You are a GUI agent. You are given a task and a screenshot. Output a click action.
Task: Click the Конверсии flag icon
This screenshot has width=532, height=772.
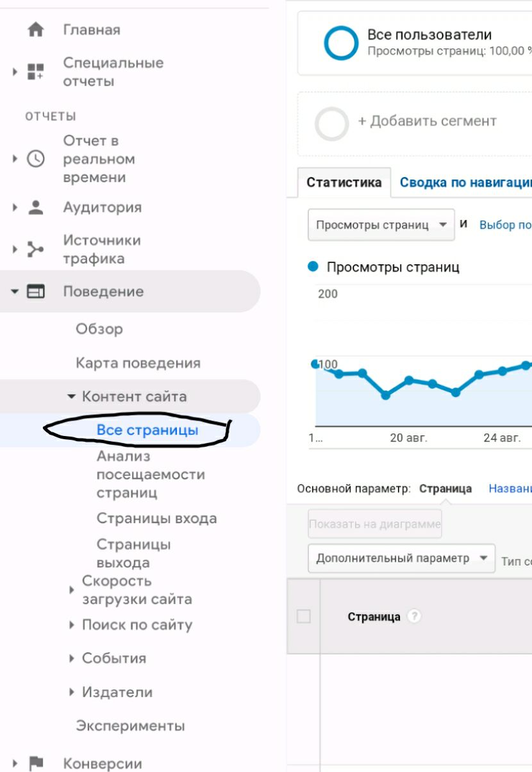(36, 763)
